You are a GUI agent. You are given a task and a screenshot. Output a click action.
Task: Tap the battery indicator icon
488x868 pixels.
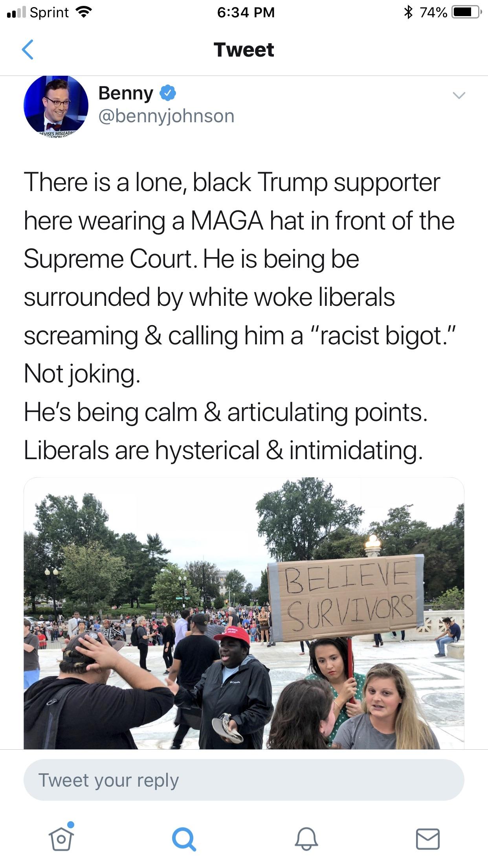coord(466,12)
